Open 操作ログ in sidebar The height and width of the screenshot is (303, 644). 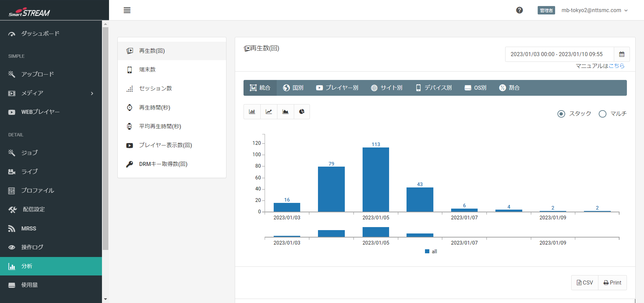pyautogui.click(x=51, y=247)
